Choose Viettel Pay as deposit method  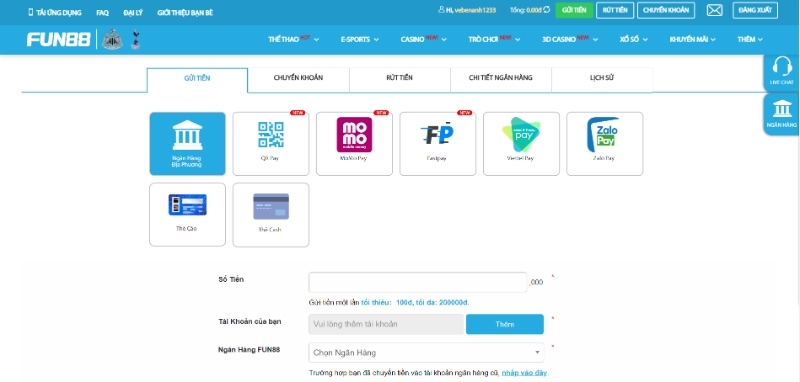click(521, 144)
